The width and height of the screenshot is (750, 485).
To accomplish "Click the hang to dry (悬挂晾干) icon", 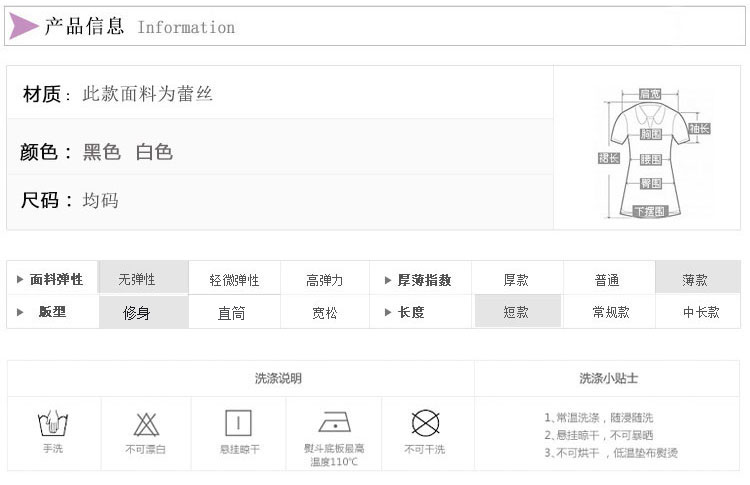I will (238, 422).
